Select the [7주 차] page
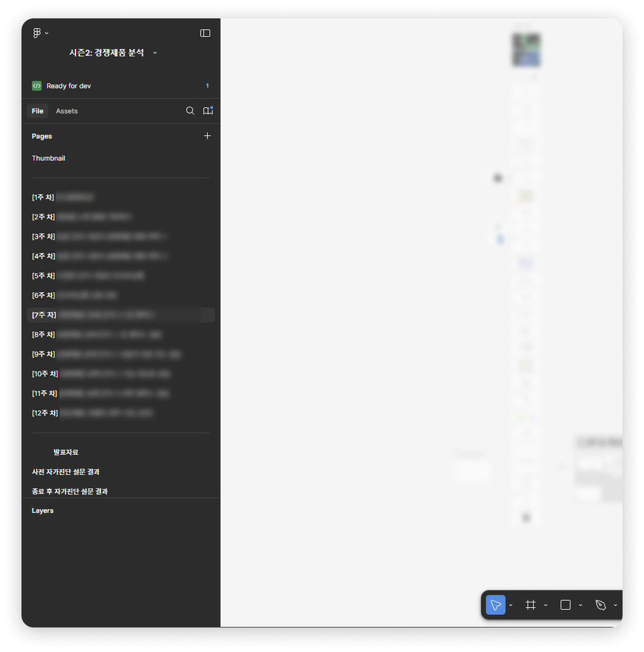The height and width of the screenshot is (652, 644). [x=121, y=315]
